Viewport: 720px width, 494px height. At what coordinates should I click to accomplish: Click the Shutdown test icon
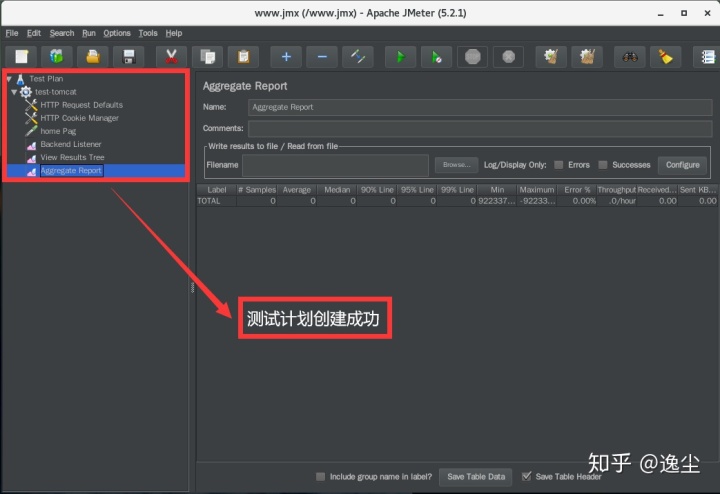pos(508,57)
